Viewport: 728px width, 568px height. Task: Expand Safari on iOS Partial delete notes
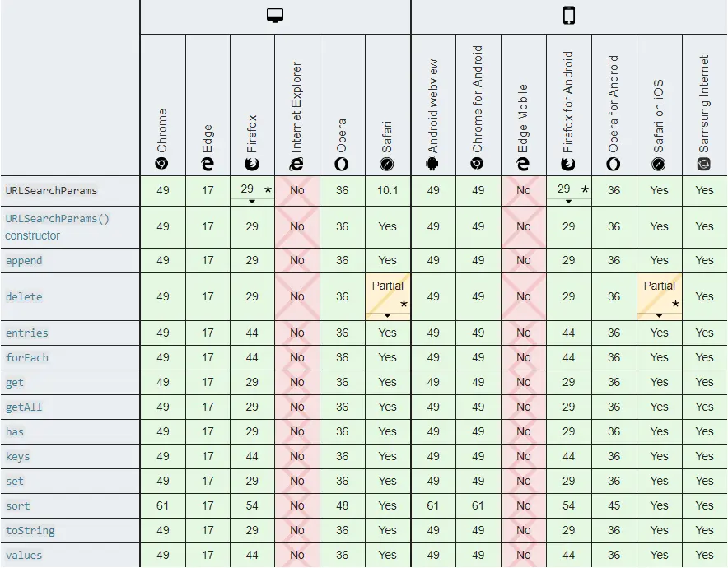tap(659, 316)
